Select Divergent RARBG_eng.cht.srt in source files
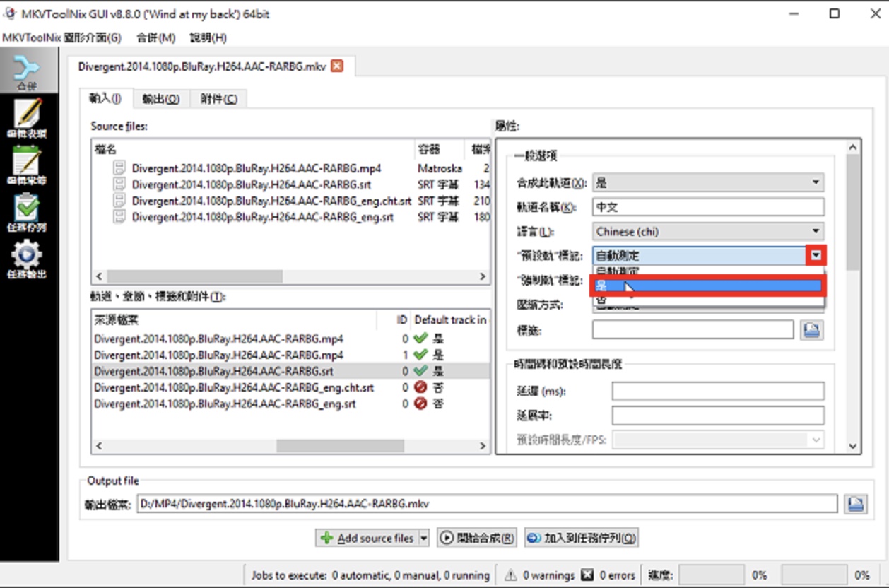 point(271,201)
